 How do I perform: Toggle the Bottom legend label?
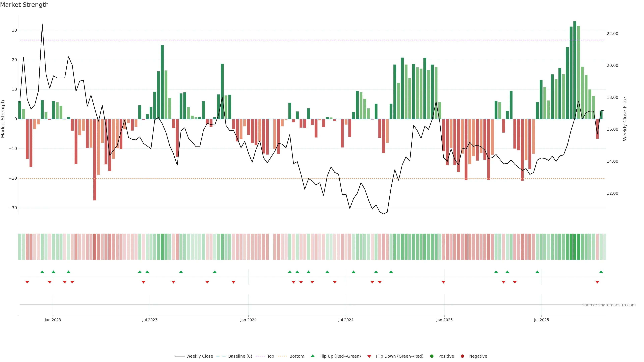(297, 356)
